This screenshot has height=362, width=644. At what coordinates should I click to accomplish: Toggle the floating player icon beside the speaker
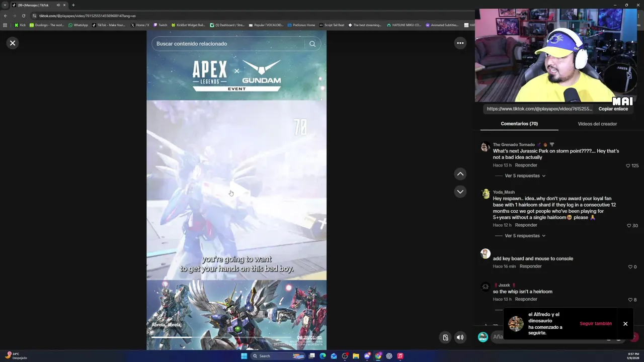point(445,337)
